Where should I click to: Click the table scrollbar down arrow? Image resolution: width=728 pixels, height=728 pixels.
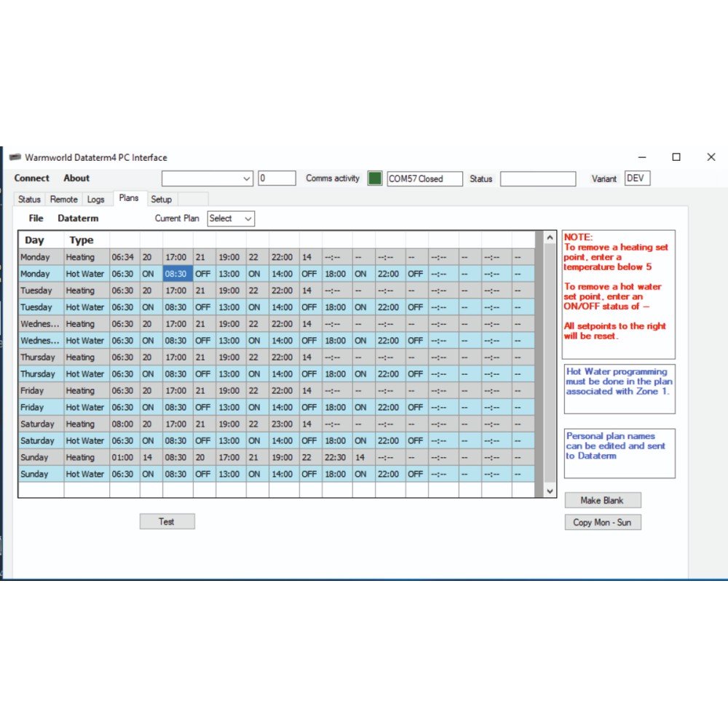pyautogui.click(x=550, y=491)
